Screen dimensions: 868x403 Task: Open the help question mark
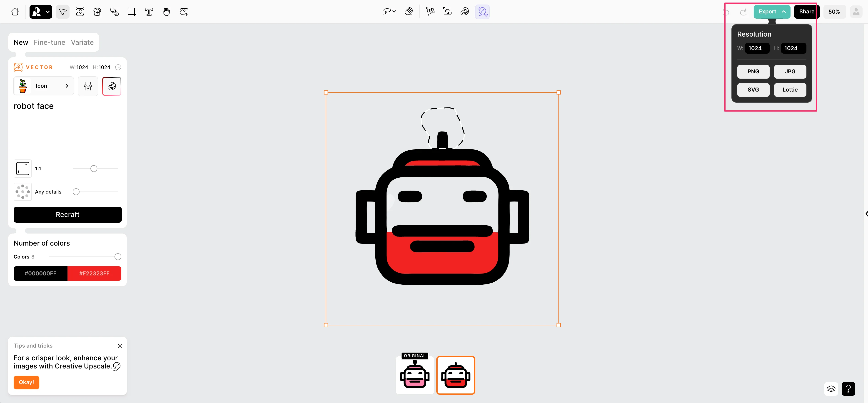848,389
